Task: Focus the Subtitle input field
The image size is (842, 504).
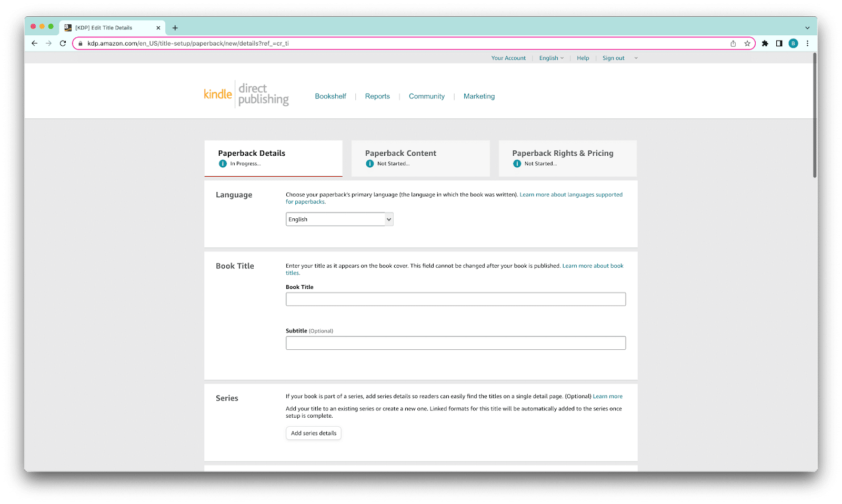Action: tap(456, 343)
